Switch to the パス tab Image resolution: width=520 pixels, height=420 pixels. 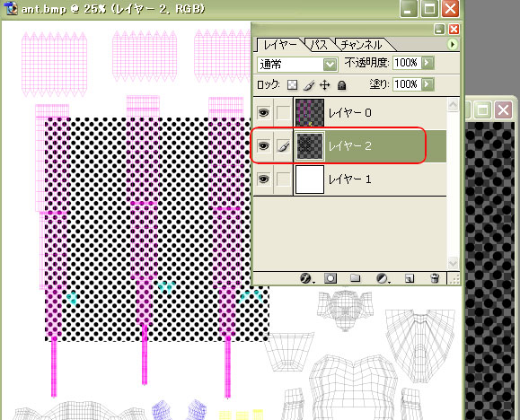pos(319,45)
